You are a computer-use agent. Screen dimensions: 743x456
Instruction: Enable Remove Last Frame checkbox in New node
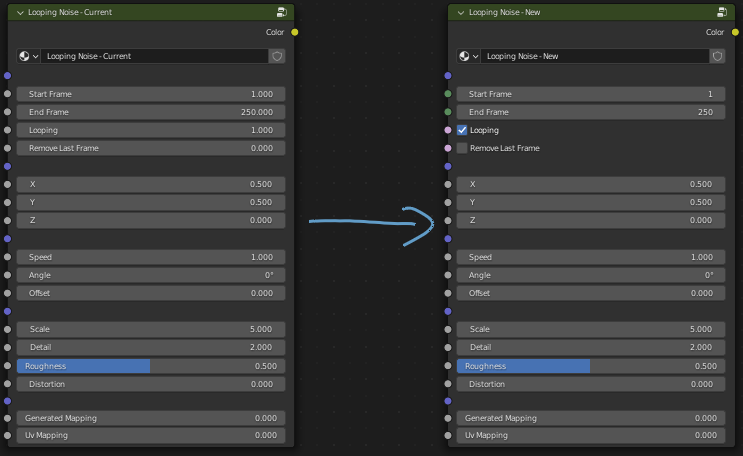[x=462, y=148]
